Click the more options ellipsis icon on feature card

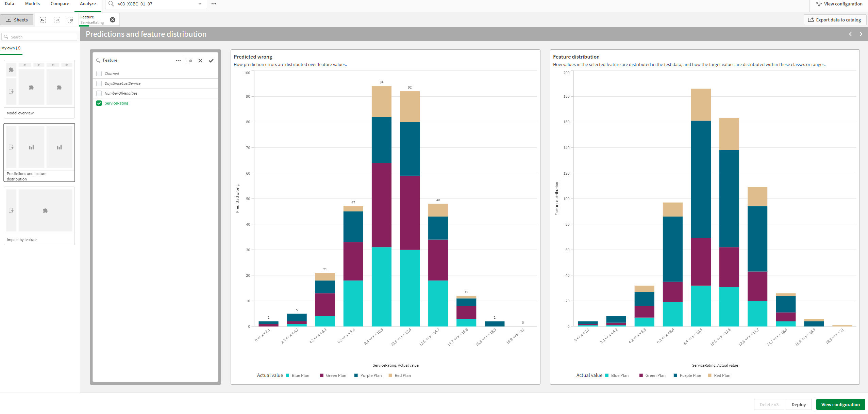click(x=178, y=60)
